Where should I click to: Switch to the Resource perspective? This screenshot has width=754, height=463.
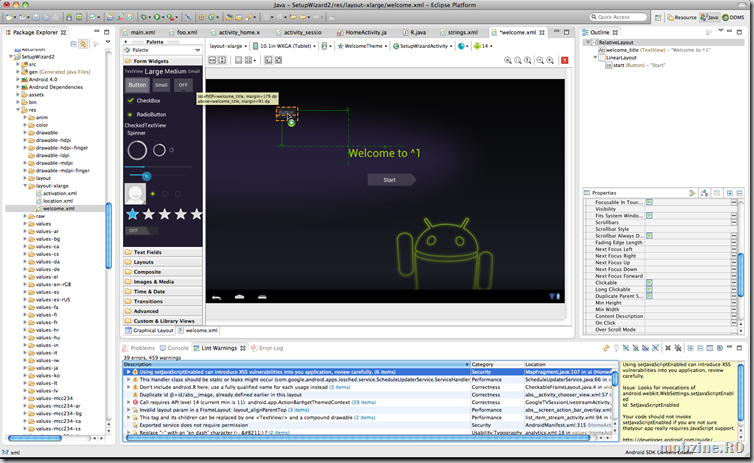pyautogui.click(x=680, y=17)
